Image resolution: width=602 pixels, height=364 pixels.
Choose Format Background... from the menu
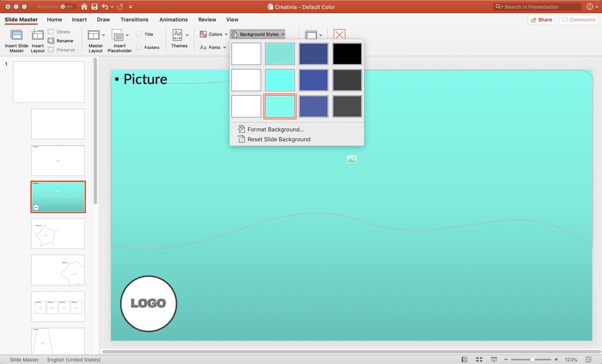tap(275, 129)
